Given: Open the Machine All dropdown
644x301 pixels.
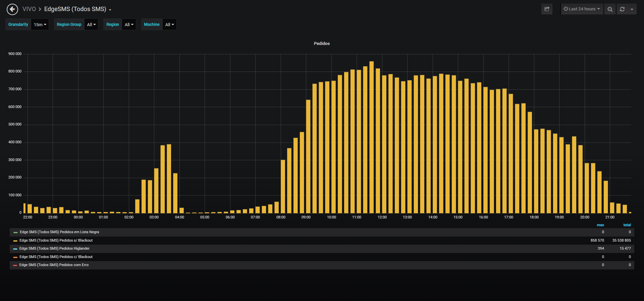Looking at the screenshot, I should click(169, 24).
